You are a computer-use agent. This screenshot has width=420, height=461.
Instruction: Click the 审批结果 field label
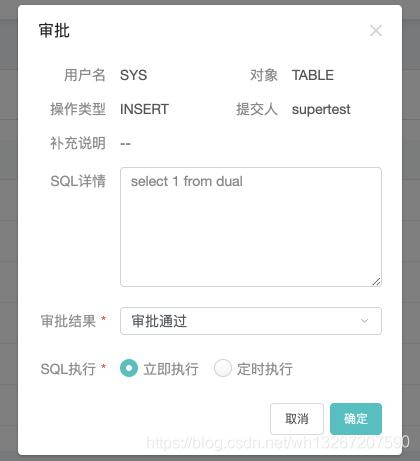68,321
